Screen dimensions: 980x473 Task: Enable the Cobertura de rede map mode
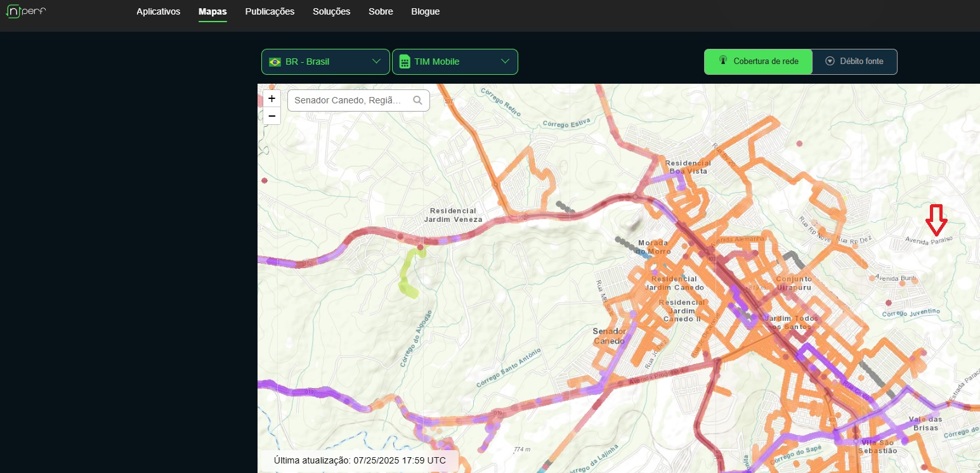[x=758, y=62]
